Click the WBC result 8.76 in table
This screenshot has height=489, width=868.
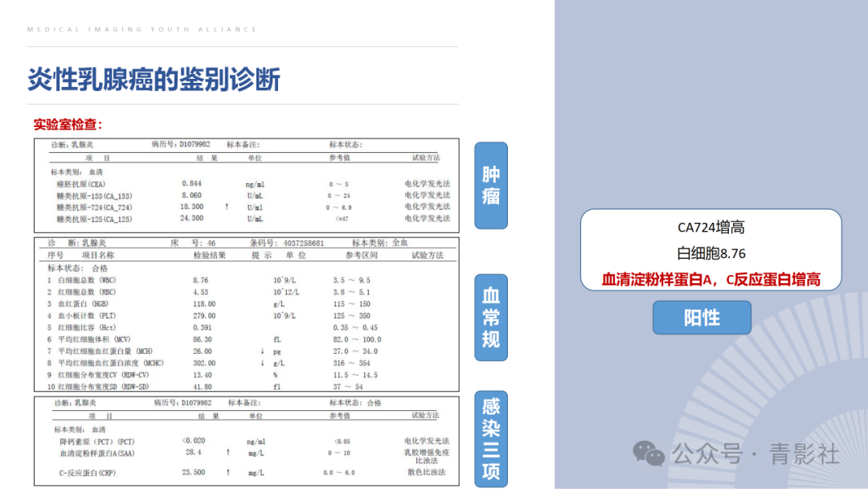click(200, 280)
